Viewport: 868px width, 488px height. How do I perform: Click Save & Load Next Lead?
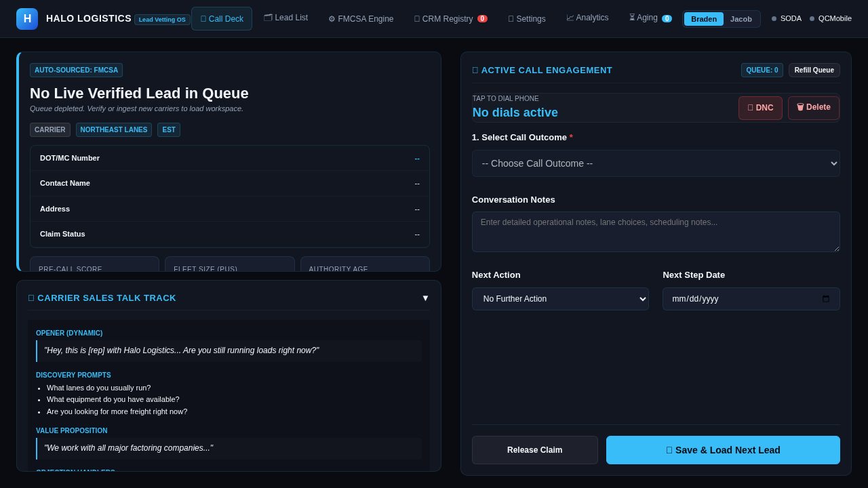click(x=723, y=450)
